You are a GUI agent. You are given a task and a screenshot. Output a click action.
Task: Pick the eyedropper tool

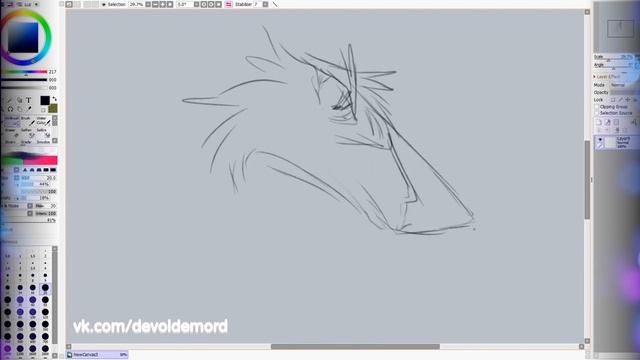tap(29, 109)
